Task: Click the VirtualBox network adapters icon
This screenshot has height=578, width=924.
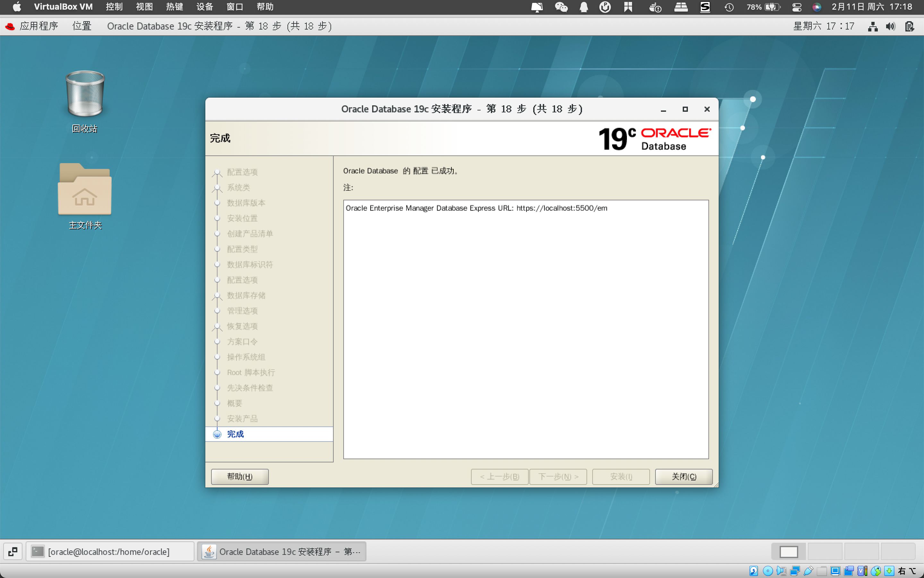Action: [x=795, y=571]
